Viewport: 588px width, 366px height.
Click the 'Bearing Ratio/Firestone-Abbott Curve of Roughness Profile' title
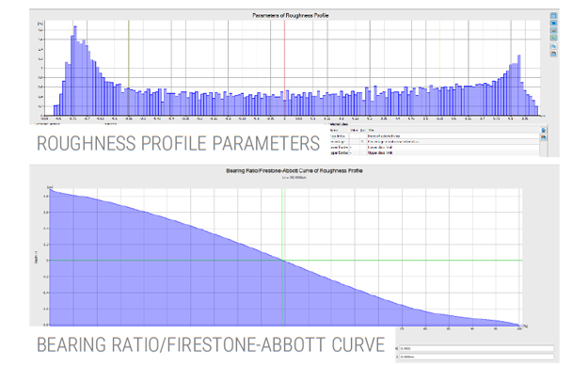coord(294,170)
